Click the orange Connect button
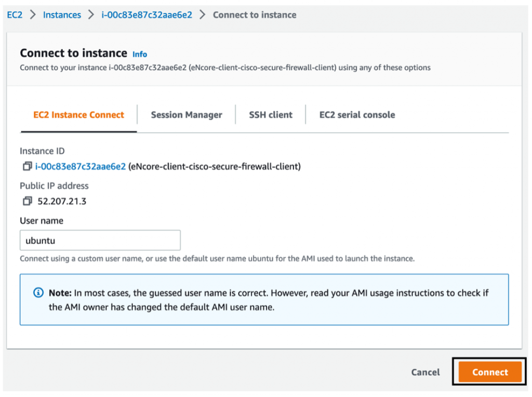Viewport: 532px width, 397px height. 490,372
